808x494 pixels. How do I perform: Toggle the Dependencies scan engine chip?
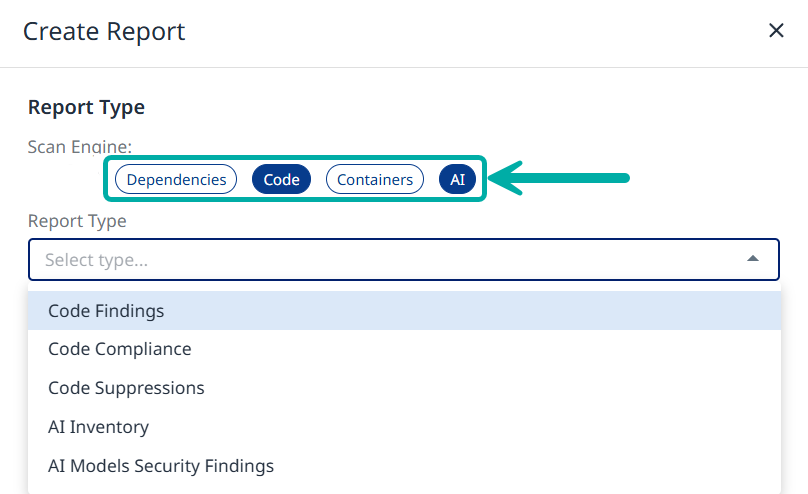(x=176, y=180)
